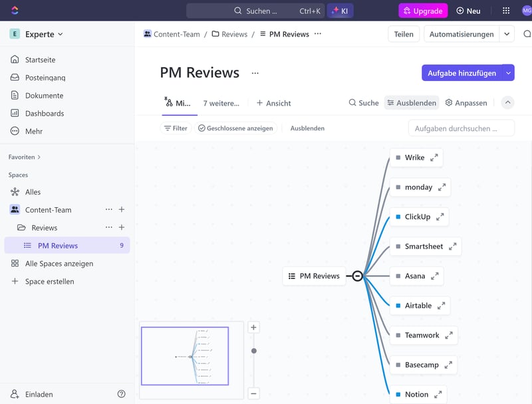Click + Ansicht to add view
532x404 pixels.
[x=273, y=103]
